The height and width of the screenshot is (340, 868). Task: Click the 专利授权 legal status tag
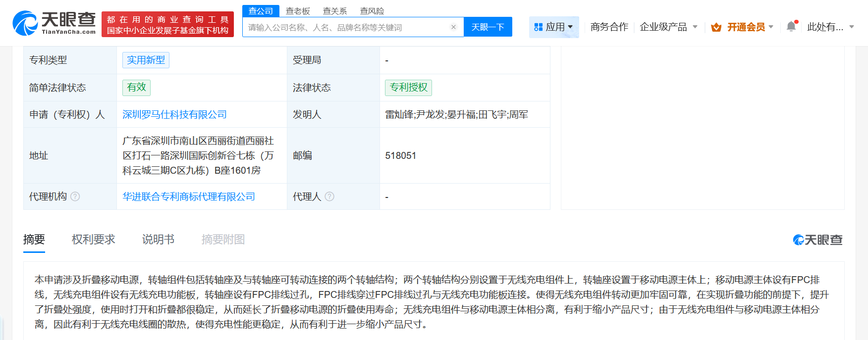408,87
